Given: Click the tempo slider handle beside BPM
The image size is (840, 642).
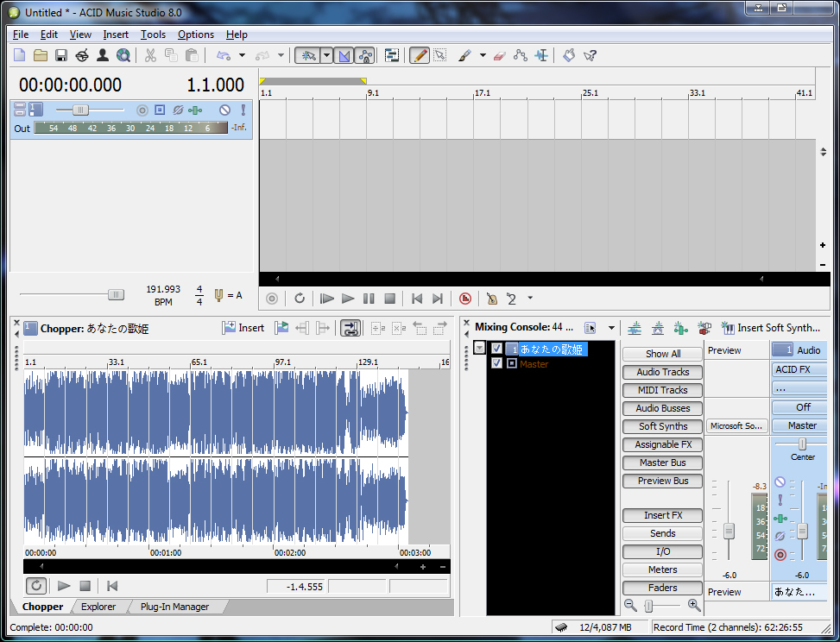Looking at the screenshot, I should tap(116, 294).
